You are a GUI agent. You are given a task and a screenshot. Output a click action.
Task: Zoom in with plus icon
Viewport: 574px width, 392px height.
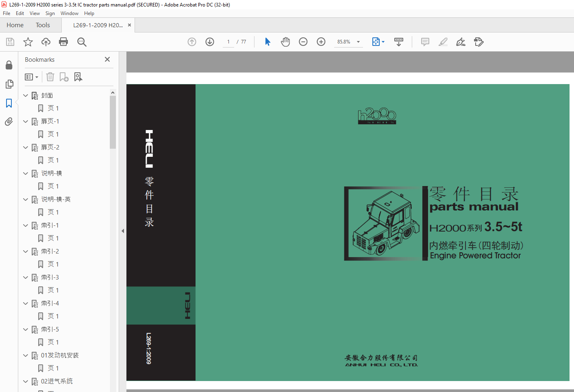[x=321, y=42]
